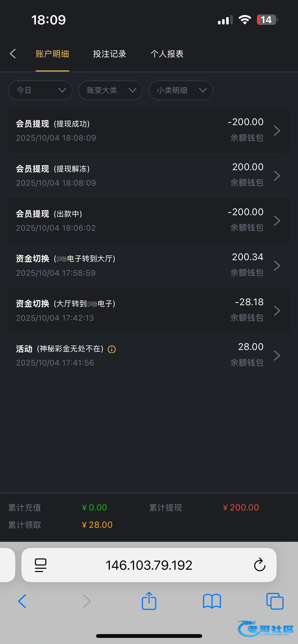
Task: Tap the back arrow in the header
Action: tap(13, 54)
